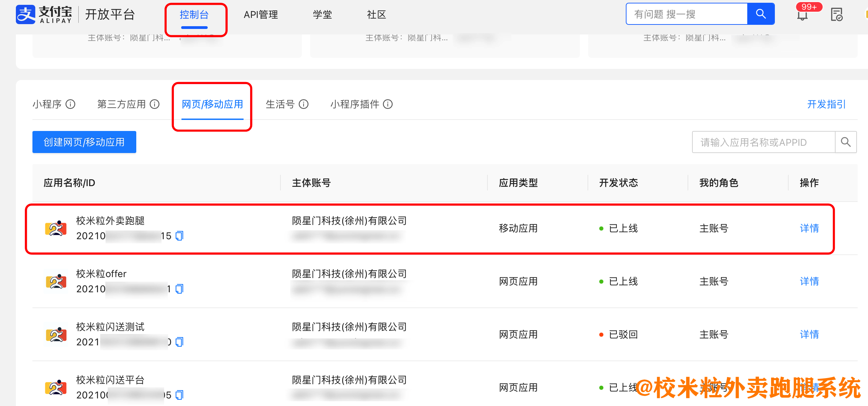
Task: Click the app list search magnifier icon
Action: [846, 142]
